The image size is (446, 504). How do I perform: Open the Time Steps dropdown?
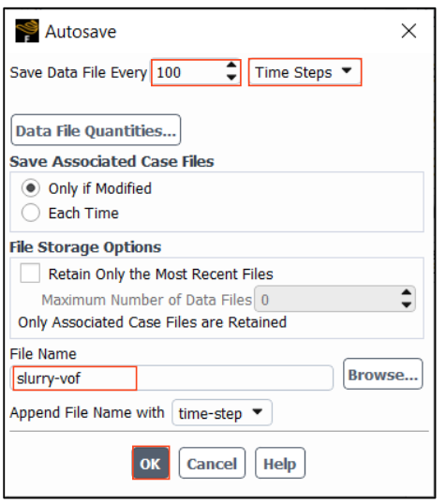tap(305, 72)
